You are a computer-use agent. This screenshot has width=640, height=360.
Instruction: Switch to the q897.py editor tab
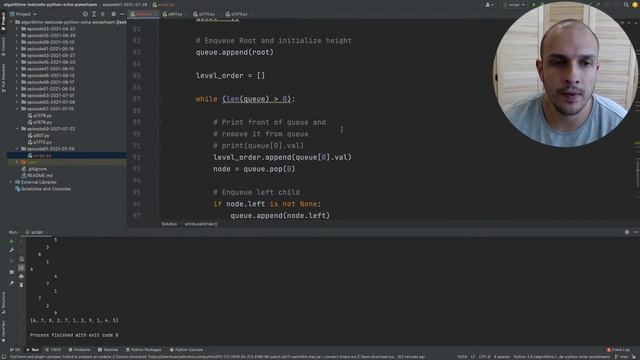tap(175, 14)
